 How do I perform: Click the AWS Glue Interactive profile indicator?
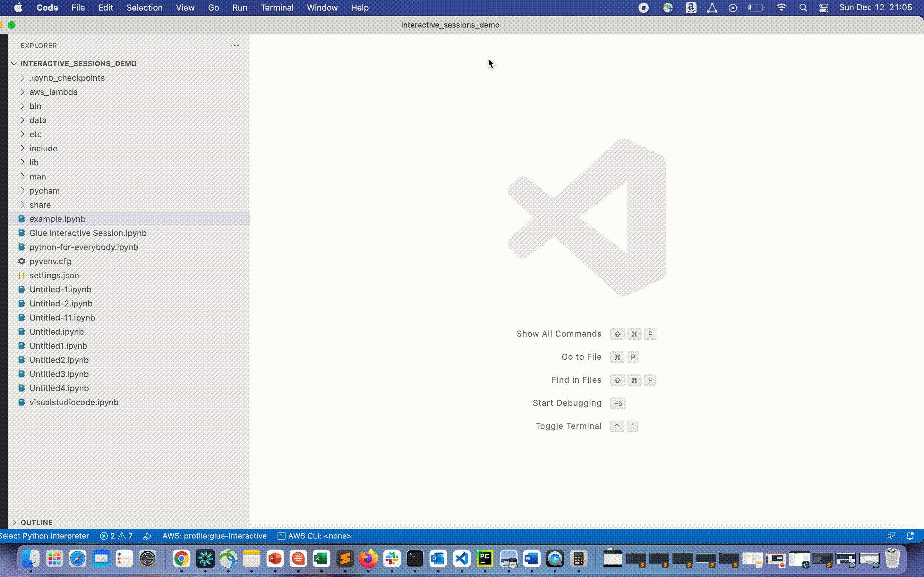pos(214,536)
